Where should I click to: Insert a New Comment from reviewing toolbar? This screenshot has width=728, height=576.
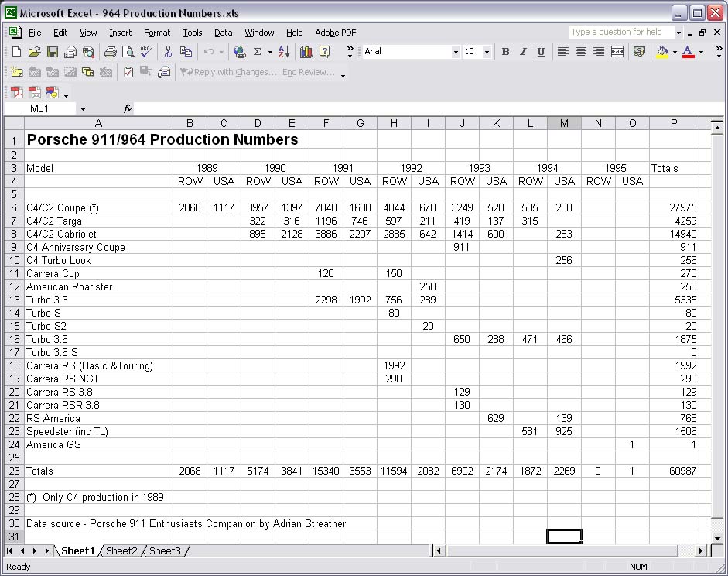pyautogui.click(x=16, y=72)
